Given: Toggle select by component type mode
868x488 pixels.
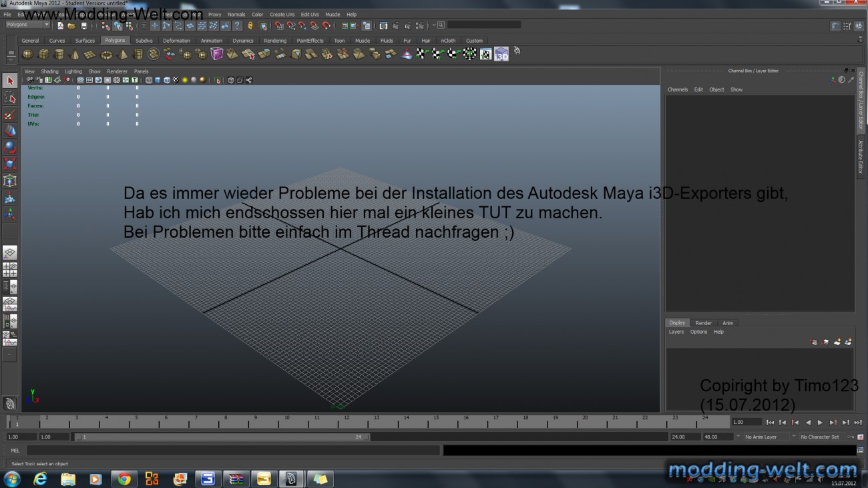Looking at the screenshot, I should coord(129,26).
